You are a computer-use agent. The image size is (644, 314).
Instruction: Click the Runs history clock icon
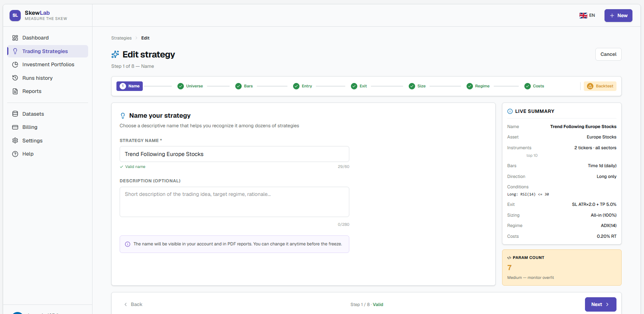(x=15, y=78)
